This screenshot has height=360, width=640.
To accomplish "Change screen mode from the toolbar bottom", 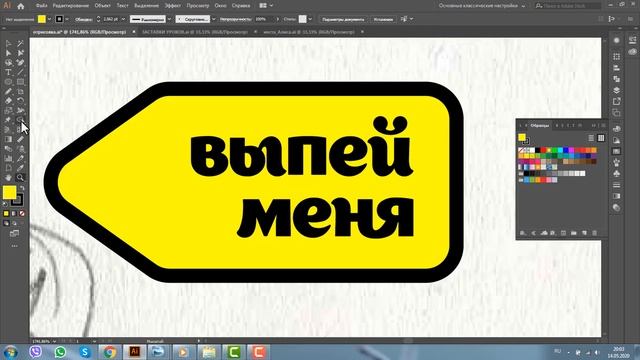I will [14, 234].
